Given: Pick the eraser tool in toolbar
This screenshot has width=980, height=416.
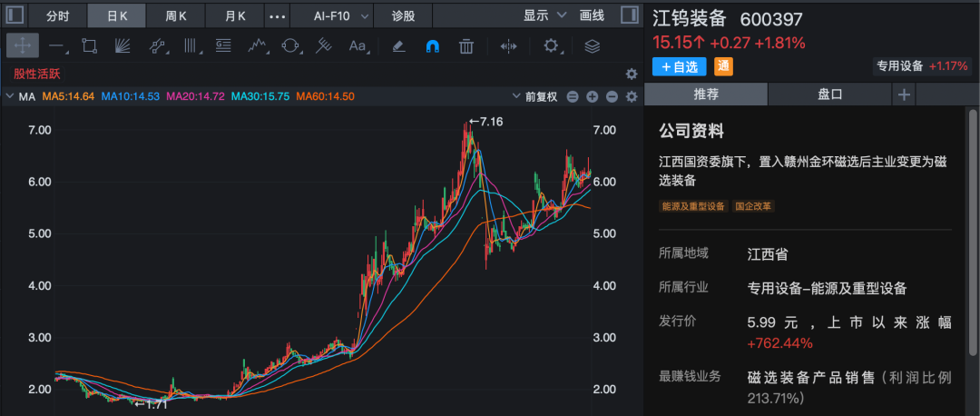Looking at the screenshot, I should coord(398,45).
